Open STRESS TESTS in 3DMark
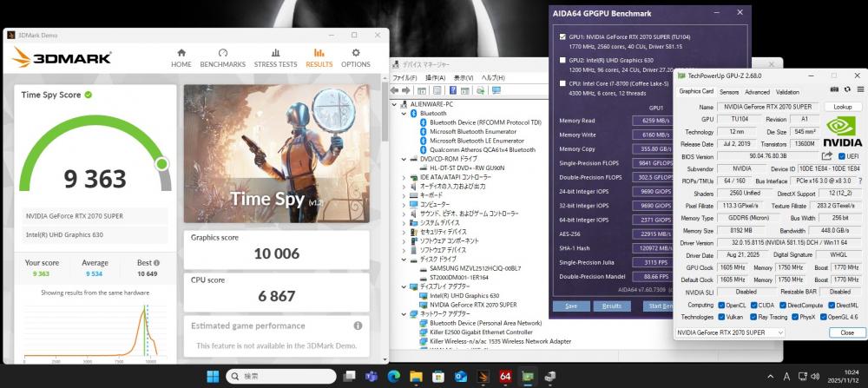 (276, 58)
